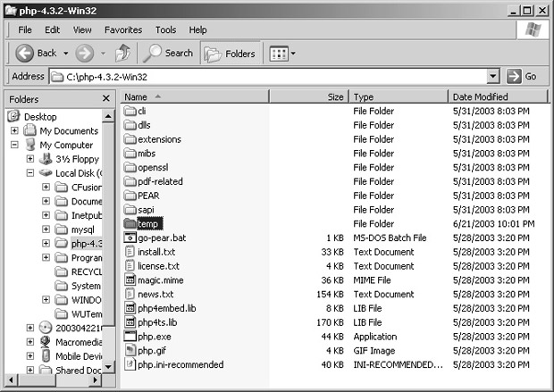
Task: Sort the list by Name column
Action: (194, 96)
